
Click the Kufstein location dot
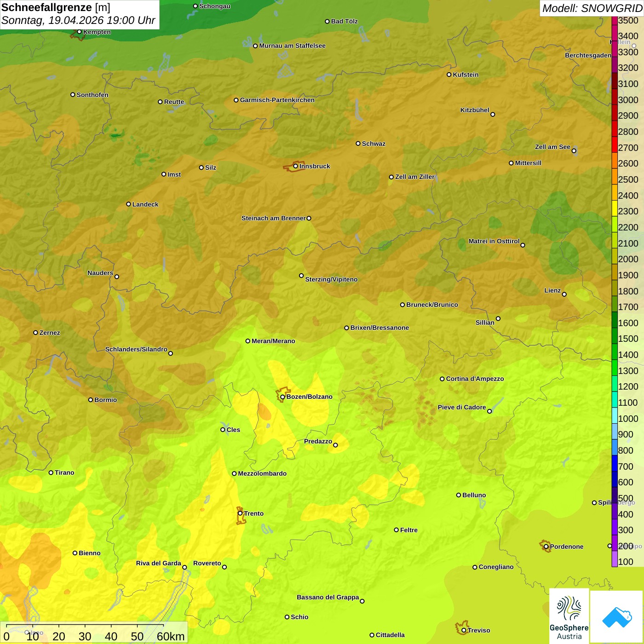click(449, 75)
